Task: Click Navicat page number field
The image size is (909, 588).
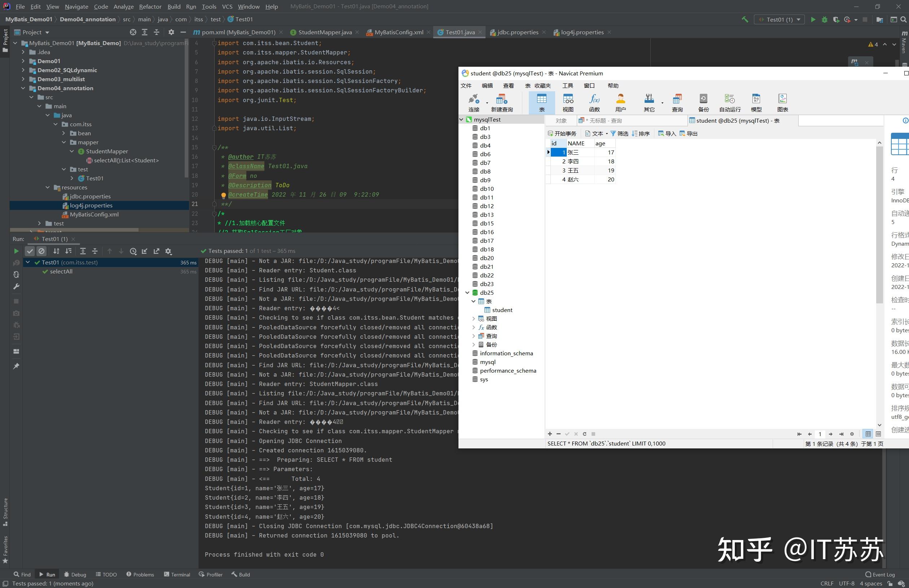Action: pos(820,434)
